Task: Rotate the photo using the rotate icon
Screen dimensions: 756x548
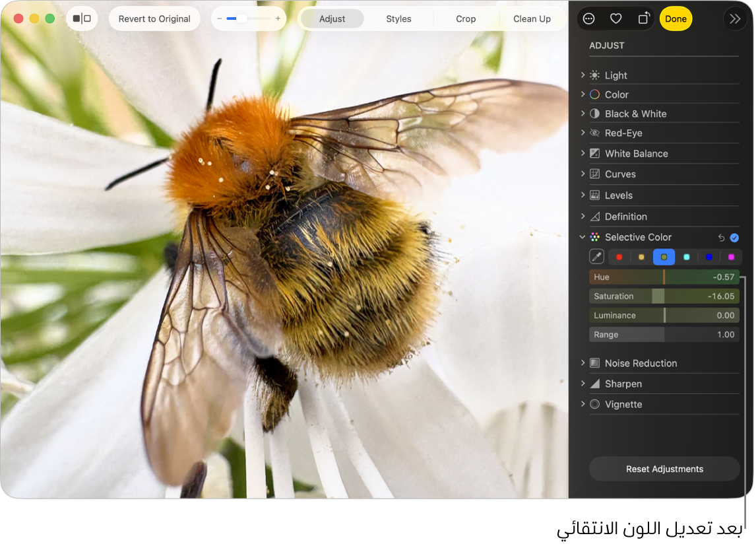Action: (x=645, y=18)
